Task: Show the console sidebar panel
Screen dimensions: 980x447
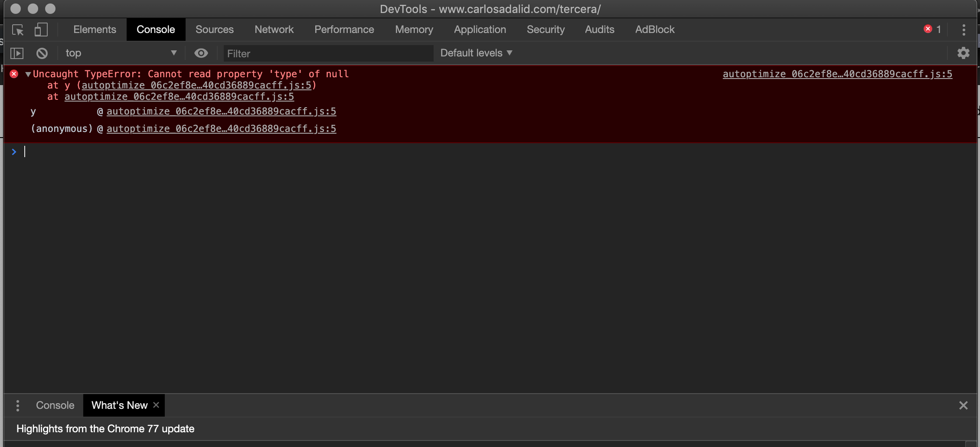Action: (17, 53)
